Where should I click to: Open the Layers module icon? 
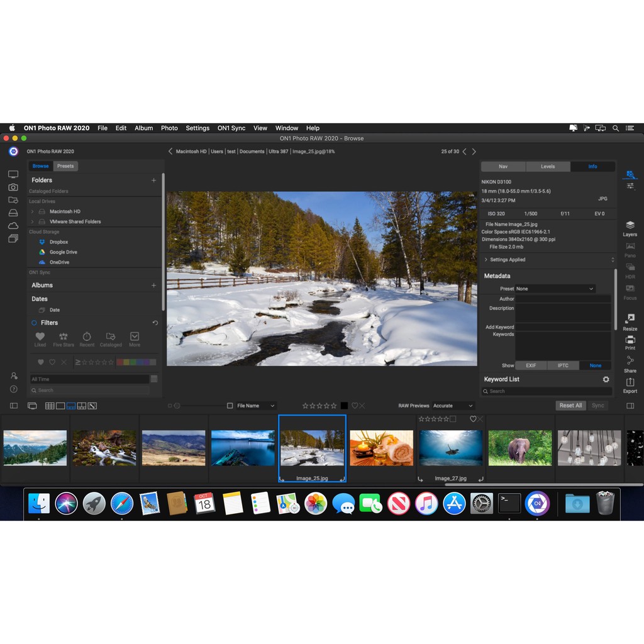pyautogui.click(x=630, y=225)
